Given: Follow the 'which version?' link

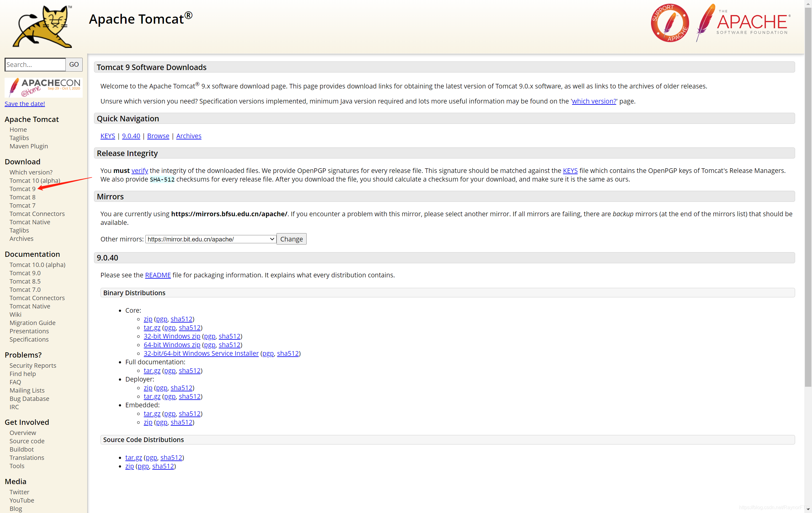Looking at the screenshot, I should (x=594, y=101).
